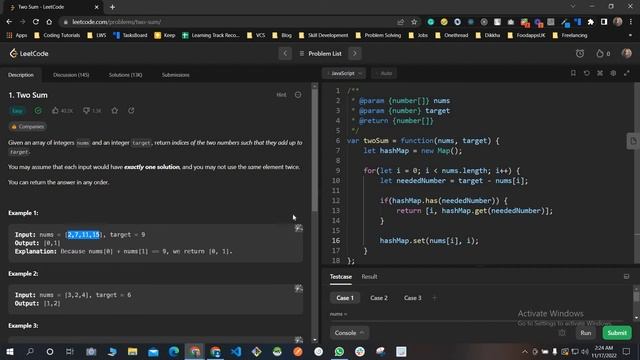Open Example 1 in playground icon

tap(299, 228)
